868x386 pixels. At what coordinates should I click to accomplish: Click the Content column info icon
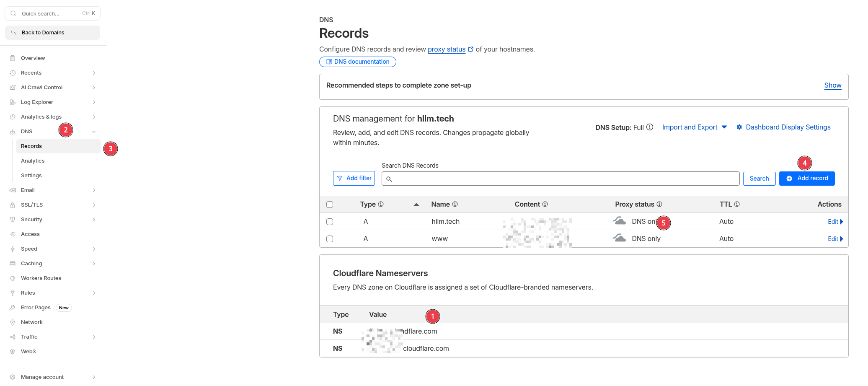pyautogui.click(x=545, y=204)
